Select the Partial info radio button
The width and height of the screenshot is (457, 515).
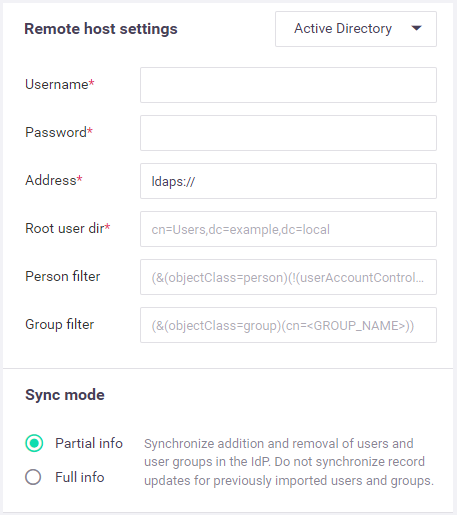point(34,443)
